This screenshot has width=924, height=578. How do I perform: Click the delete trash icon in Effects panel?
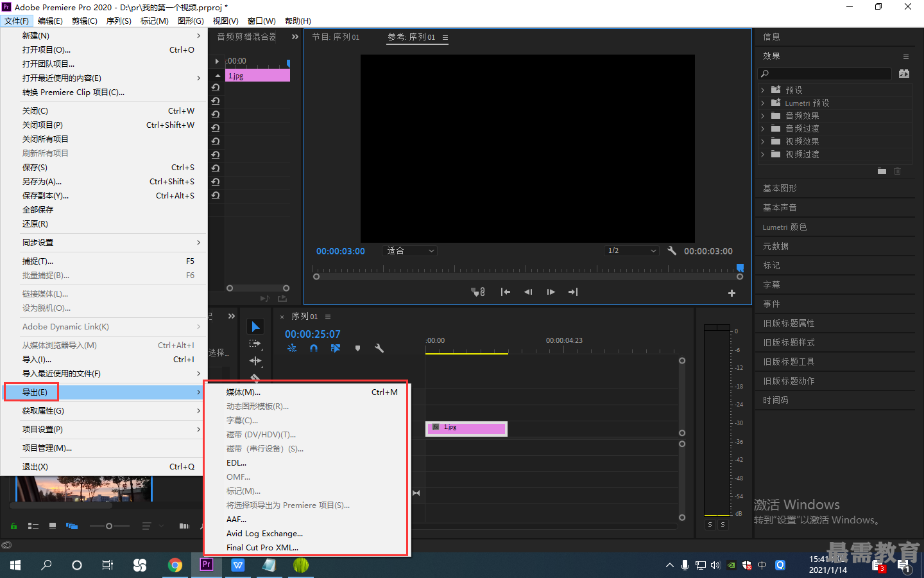[898, 171]
